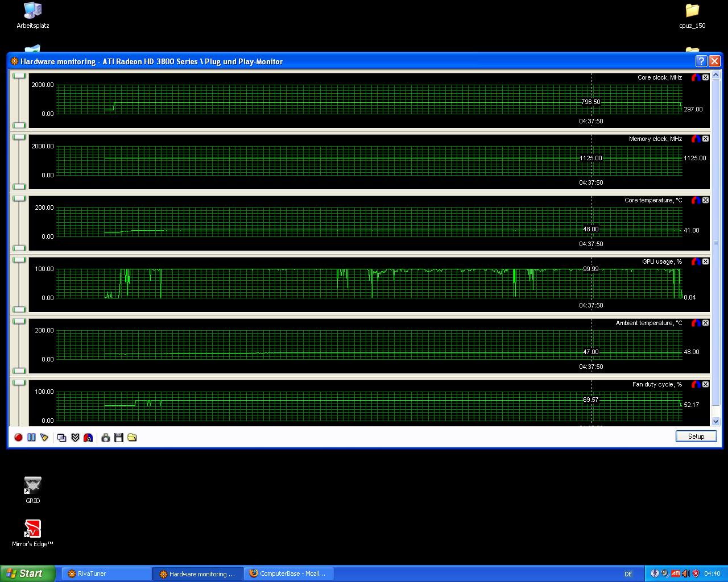Click bottom slider handle of GPU usage graph
The height and width of the screenshot is (582, 728).
[19, 309]
